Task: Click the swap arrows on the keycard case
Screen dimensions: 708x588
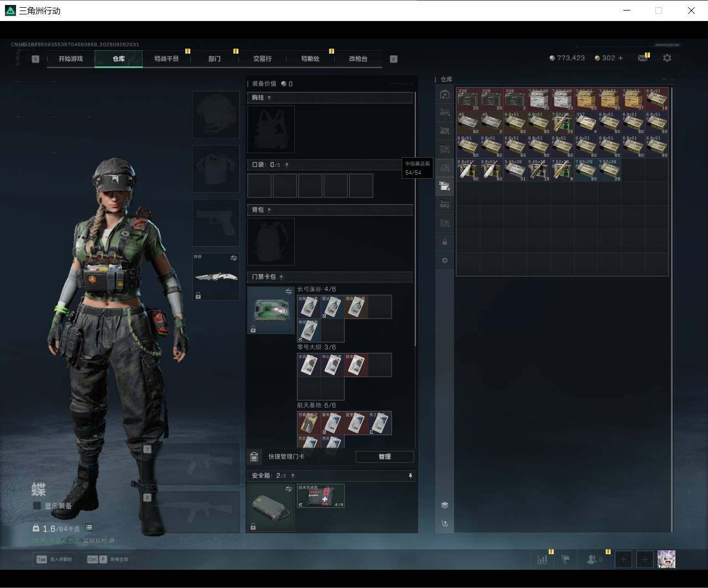Action: tap(288, 292)
